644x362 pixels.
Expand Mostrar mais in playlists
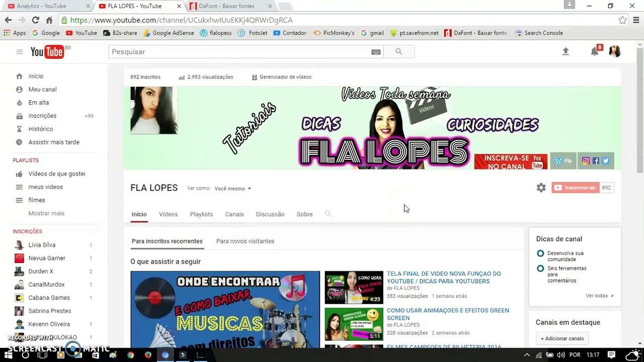coord(46,213)
